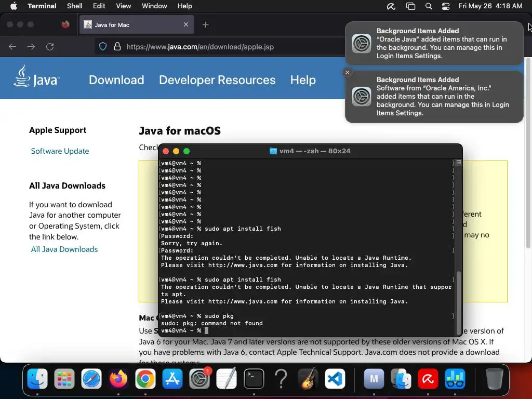The image size is (532, 399).
Task: Open the Help menu in the menu bar
Action: click(185, 6)
